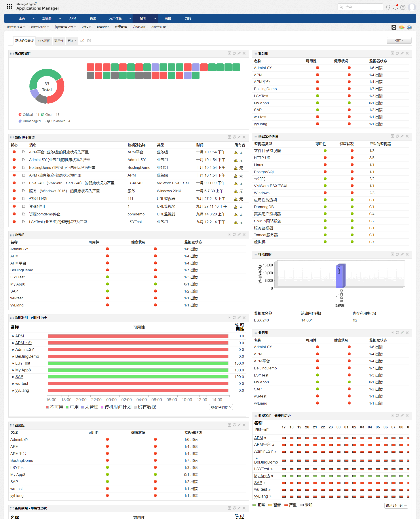Open the notifications bell
Image resolution: width=420 pixels, height=519 pixels.
coord(395,7)
